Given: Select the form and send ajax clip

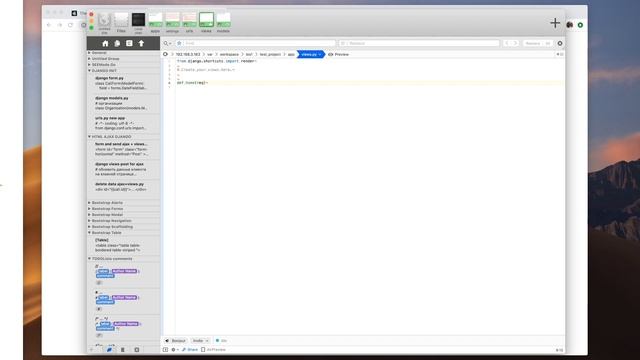Looking at the screenshot, I should coord(123,149).
